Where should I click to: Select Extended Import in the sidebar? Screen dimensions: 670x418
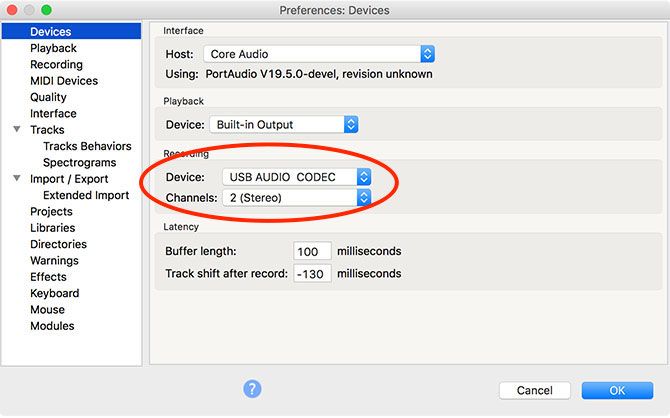click(x=86, y=195)
